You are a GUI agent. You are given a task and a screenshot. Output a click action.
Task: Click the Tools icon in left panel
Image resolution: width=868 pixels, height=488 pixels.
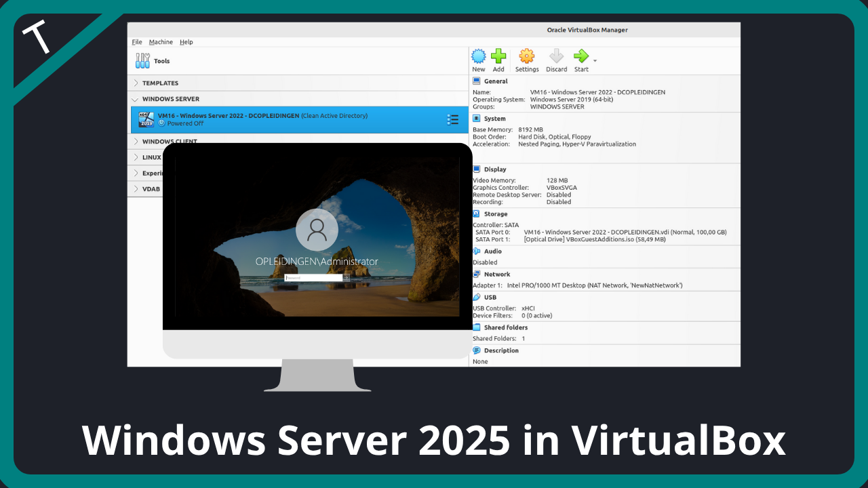142,61
